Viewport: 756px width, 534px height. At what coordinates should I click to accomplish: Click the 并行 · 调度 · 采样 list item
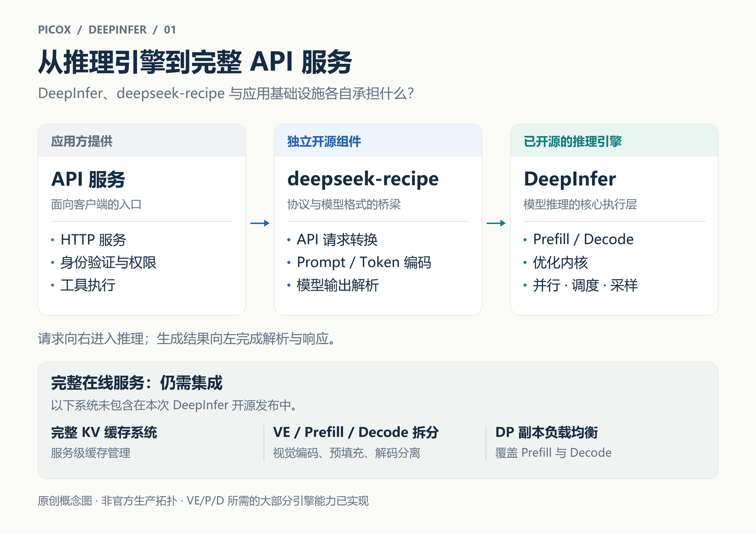[585, 285]
